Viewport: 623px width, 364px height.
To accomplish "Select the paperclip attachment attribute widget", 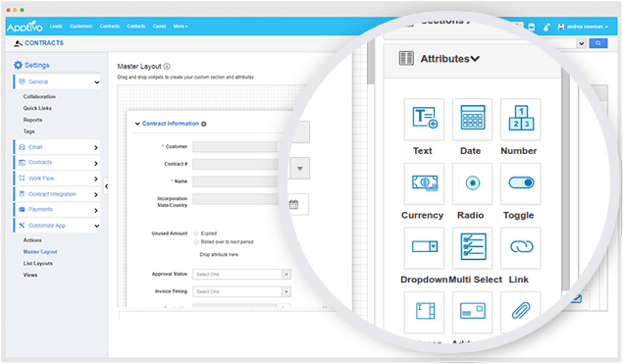I will pos(521,312).
